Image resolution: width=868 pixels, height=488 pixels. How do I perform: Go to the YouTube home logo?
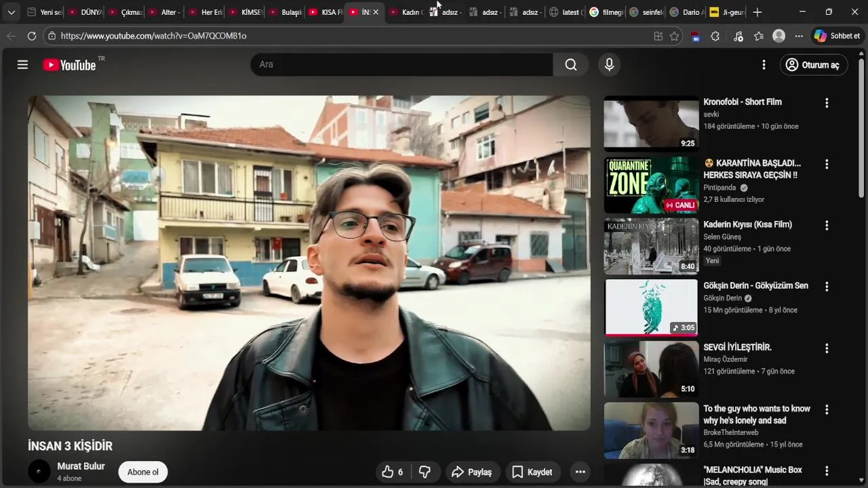coord(69,65)
